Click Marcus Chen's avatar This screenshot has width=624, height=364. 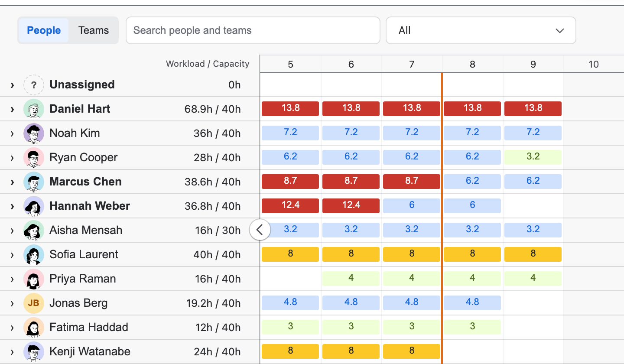pyautogui.click(x=34, y=182)
